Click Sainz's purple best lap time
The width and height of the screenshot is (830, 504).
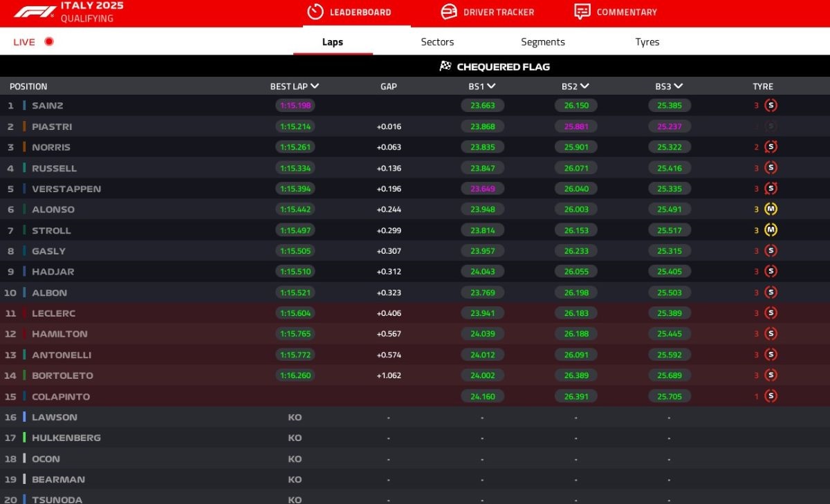tap(295, 106)
